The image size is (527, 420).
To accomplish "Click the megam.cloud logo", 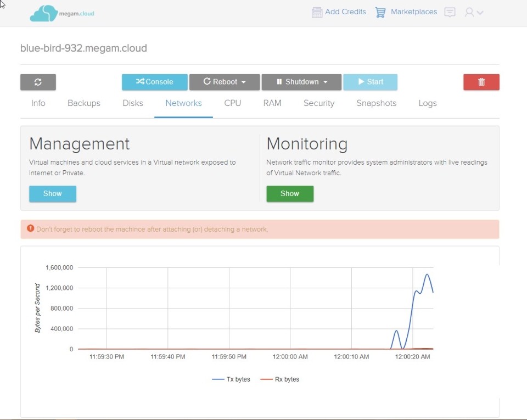I will click(63, 12).
